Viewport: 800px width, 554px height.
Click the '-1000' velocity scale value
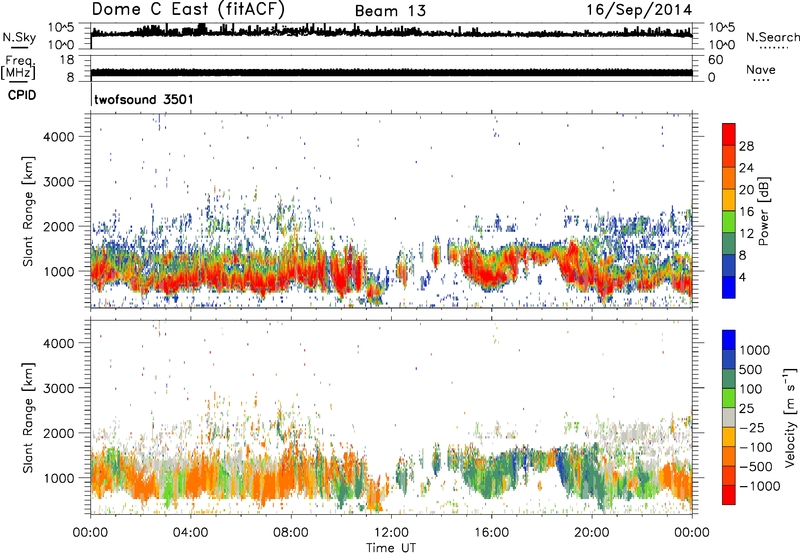point(759,486)
